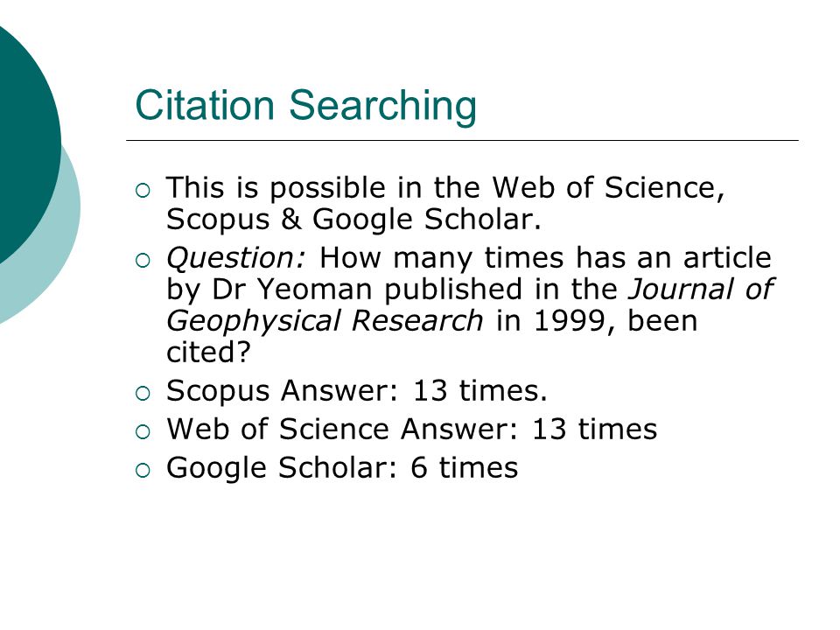Click the bullet before 'Question:'
840x630 pixels.
tap(143, 261)
